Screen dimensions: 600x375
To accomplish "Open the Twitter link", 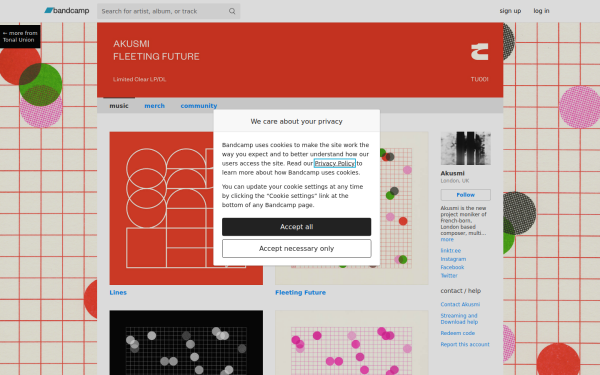I will [449, 276].
